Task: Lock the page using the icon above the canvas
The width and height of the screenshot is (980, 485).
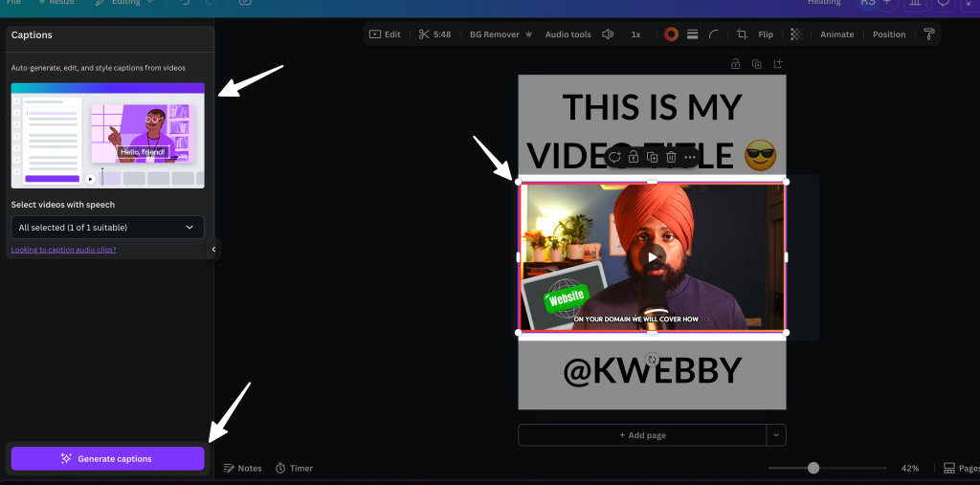Action: [736, 64]
